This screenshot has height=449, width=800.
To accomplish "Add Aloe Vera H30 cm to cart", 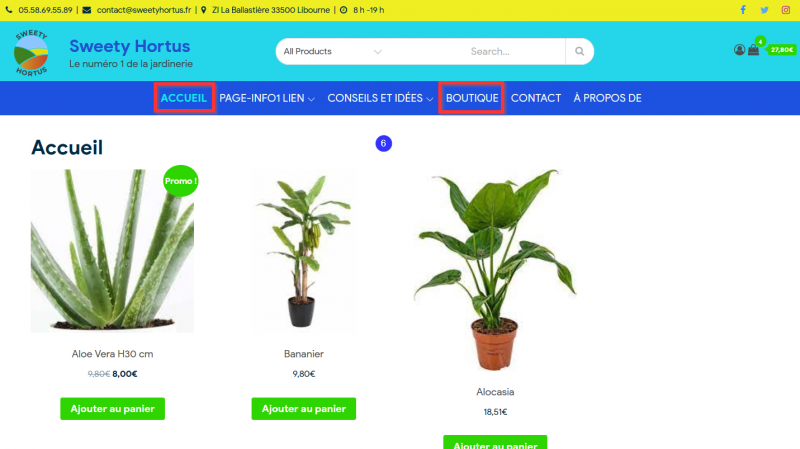I will pos(112,409).
